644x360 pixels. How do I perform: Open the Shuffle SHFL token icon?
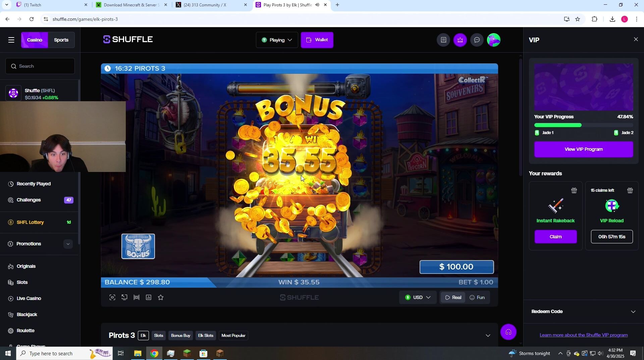point(13,94)
